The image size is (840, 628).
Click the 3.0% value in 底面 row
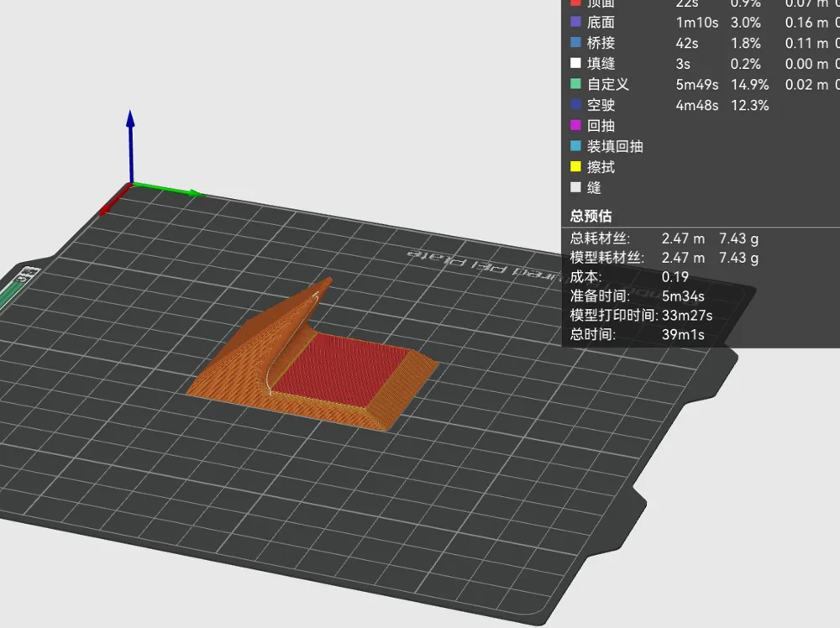coord(745,23)
